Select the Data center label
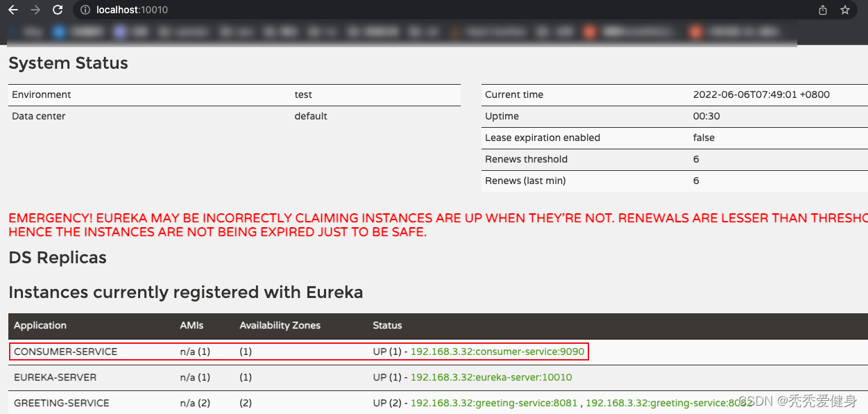This screenshot has width=868, height=414. tap(39, 116)
